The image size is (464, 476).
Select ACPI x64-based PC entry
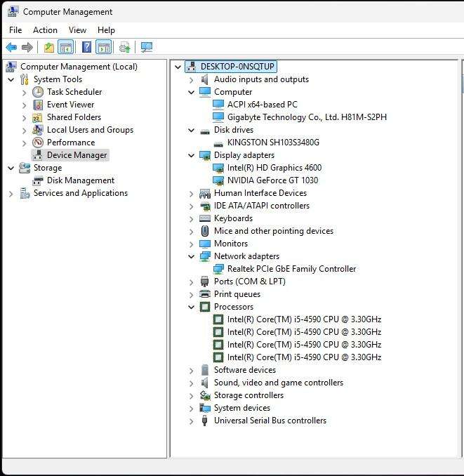click(x=263, y=105)
